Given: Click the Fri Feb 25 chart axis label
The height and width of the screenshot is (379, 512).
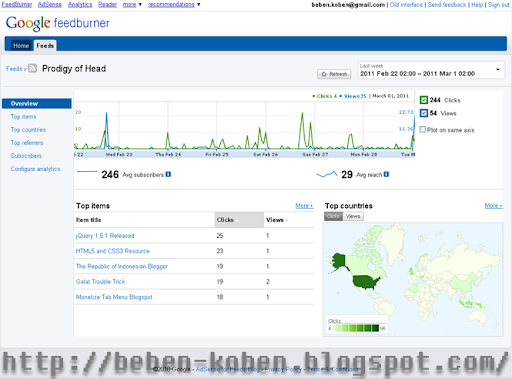Looking at the screenshot, I should coord(217,155).
